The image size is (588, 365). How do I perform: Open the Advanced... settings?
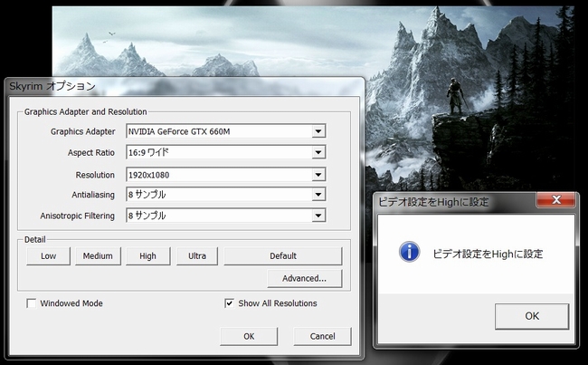coord(305,278)
